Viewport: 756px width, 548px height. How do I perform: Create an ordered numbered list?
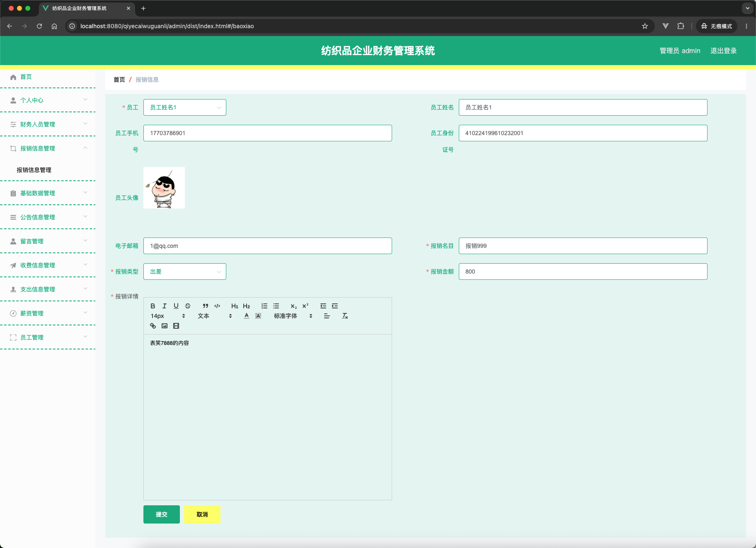tap(264, 306)
